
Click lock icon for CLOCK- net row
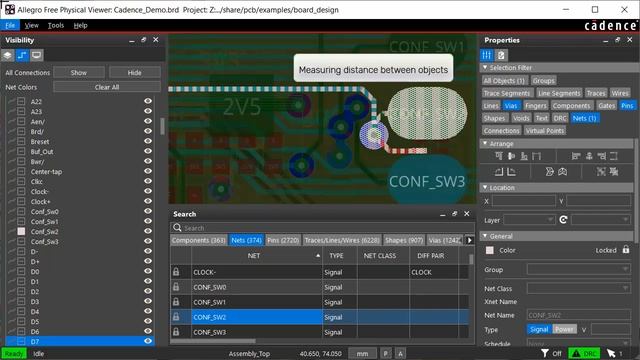(176, 272)
